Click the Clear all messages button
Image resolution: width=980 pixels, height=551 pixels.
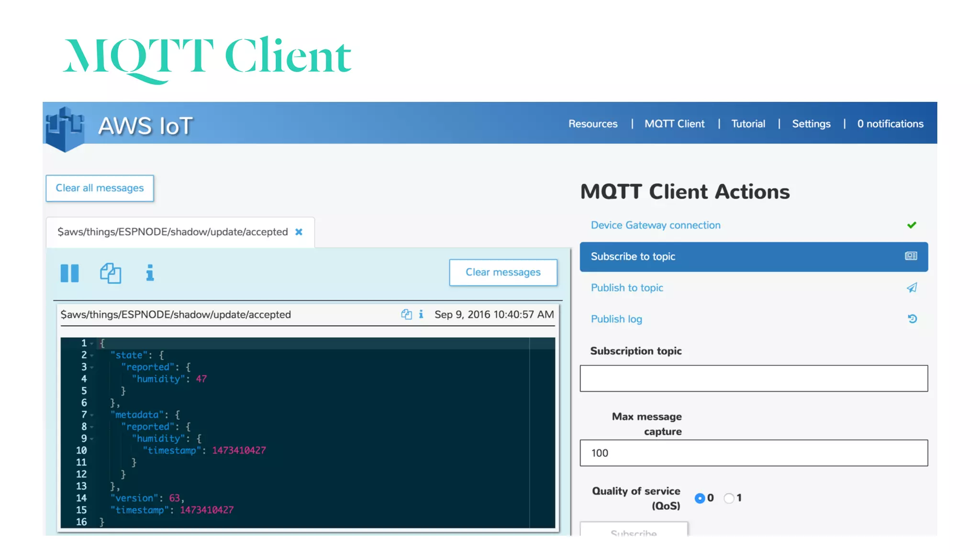pyautogui.click(x=100, y=188)
